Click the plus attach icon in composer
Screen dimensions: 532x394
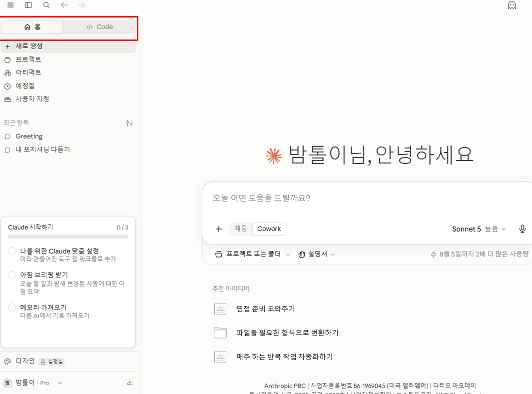click(219, 229)
